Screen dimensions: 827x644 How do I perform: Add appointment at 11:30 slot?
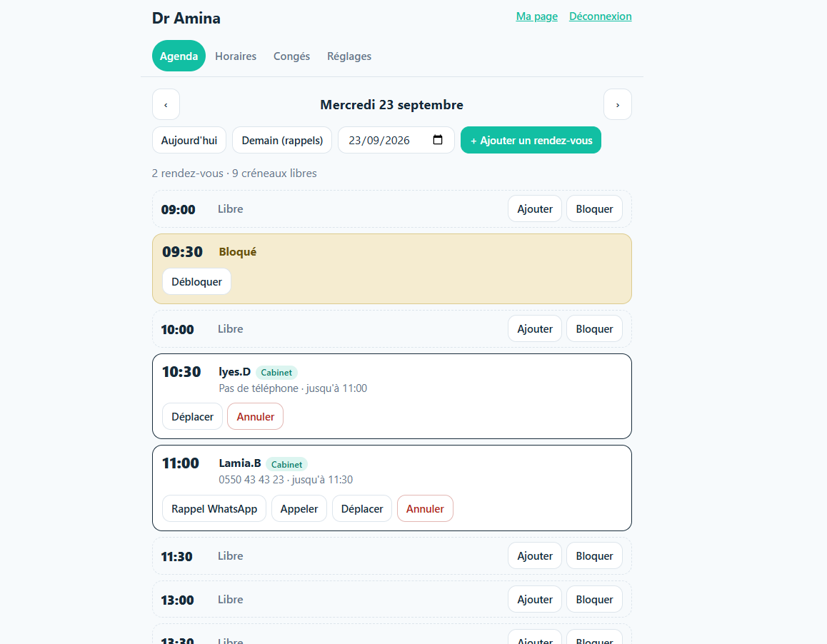click(x=535, y=556)
